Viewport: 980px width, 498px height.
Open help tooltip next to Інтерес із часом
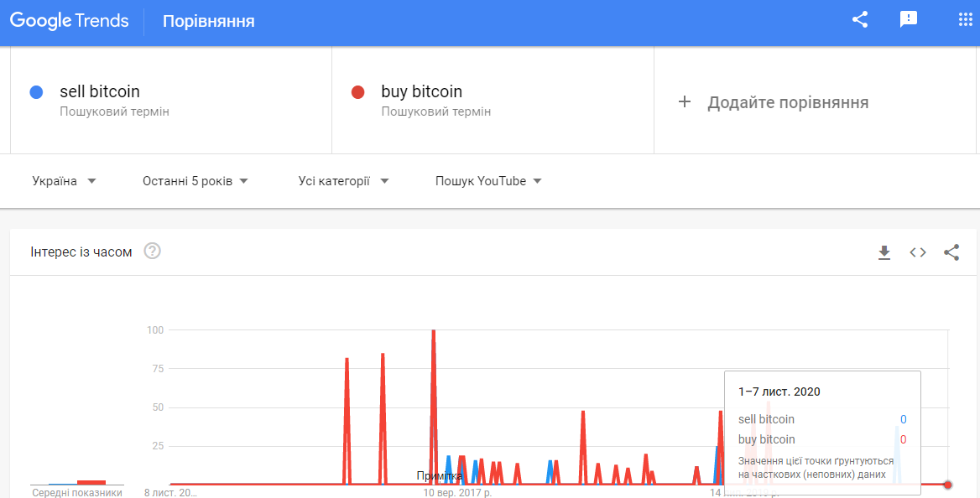[x=152, y=252]
